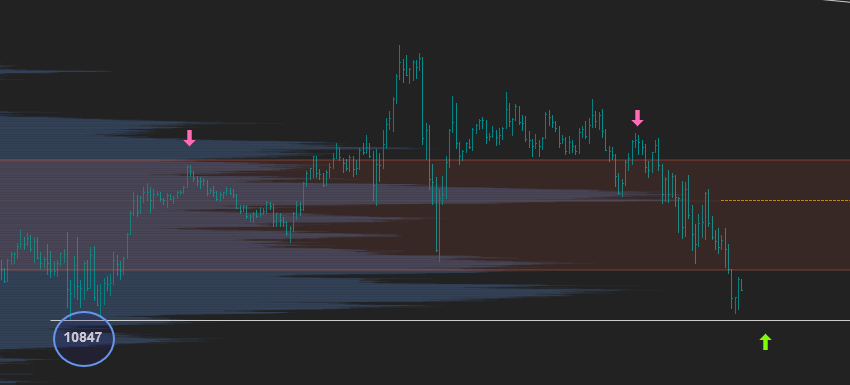Image resolution: width=850 pixels, height=385 pixels.
Task: Select the white horizontal support line
Action: pyautogui.click(x=450, y=320)
